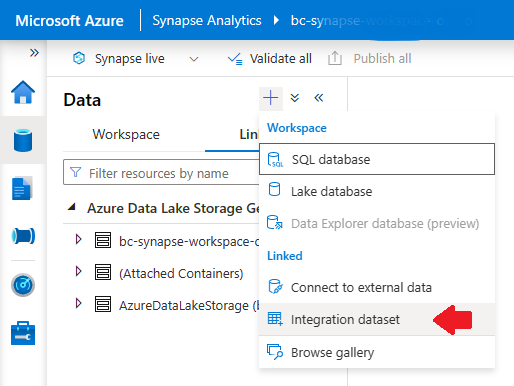Click the (Attached Containers) storage icon
The image size is (514, 386).
point(103,272)
